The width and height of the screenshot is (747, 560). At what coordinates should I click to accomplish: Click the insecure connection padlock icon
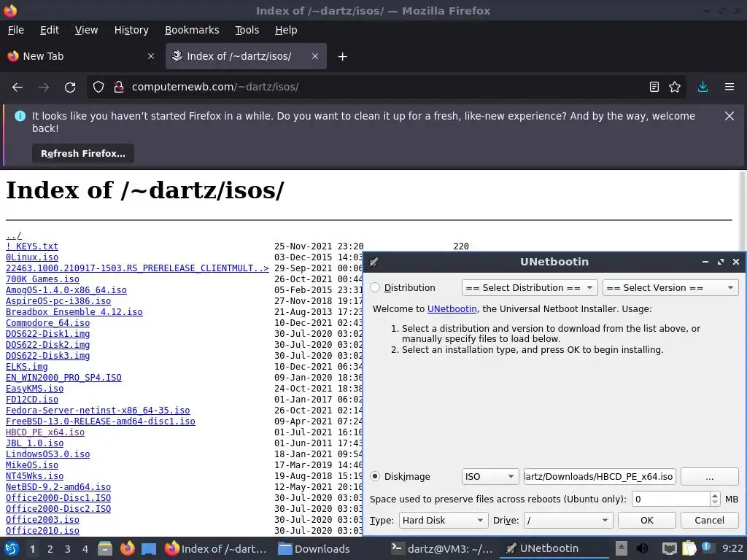119,87
